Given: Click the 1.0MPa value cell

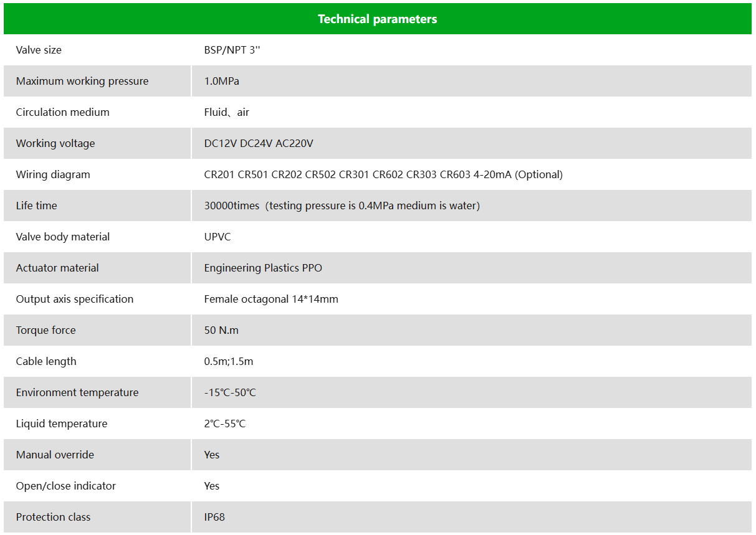Looking at the screenshot, I should 472,81.
